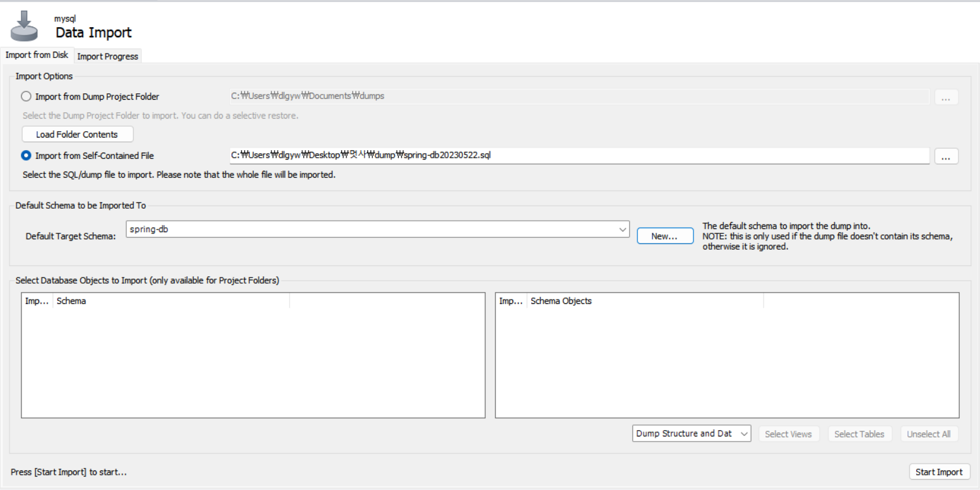This screenshot has height=490, width=980.
Task: Click the Schema column header
Action: (171, 301)
